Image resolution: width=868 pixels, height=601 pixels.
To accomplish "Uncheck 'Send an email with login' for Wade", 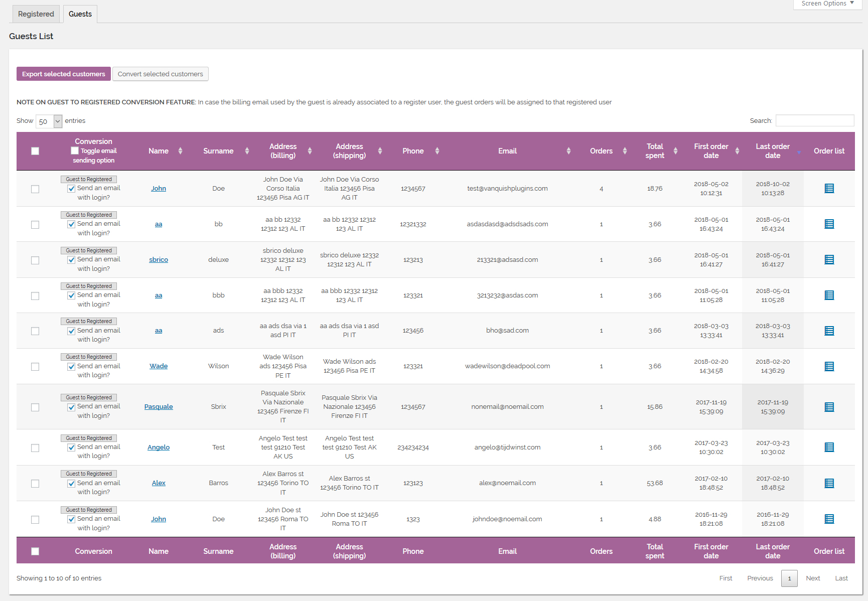I will point(71,367).
